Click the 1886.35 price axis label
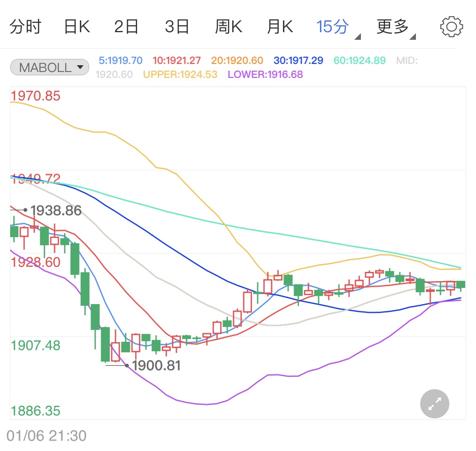Screen dimensions: 476x451 [36, 411]
